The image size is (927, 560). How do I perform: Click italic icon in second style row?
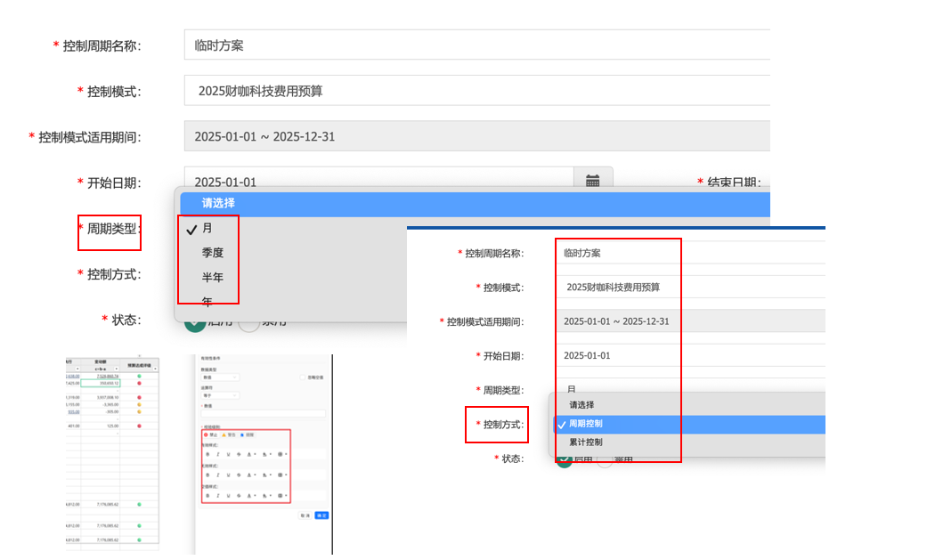click(218, 475)
